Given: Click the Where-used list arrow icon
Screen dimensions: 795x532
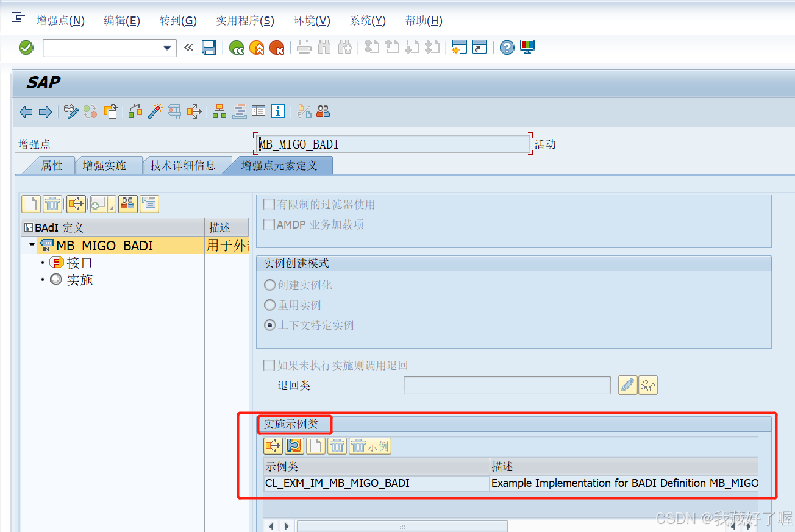Looking at the screenshot, I should 194,112.
